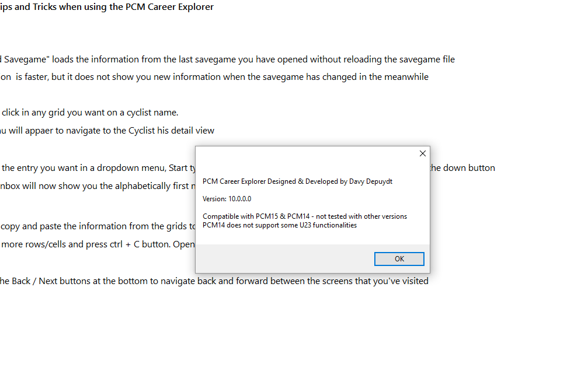This screenshot has width=588, height=392.
Task: Click the 'PCM14 does not support' U23 line
Action: (x=280, y=225)
